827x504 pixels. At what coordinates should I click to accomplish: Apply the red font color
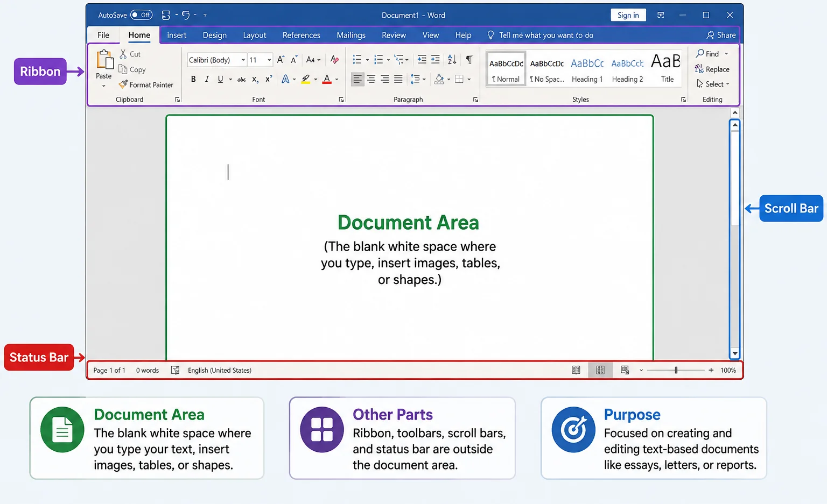(x=327, y=80)
